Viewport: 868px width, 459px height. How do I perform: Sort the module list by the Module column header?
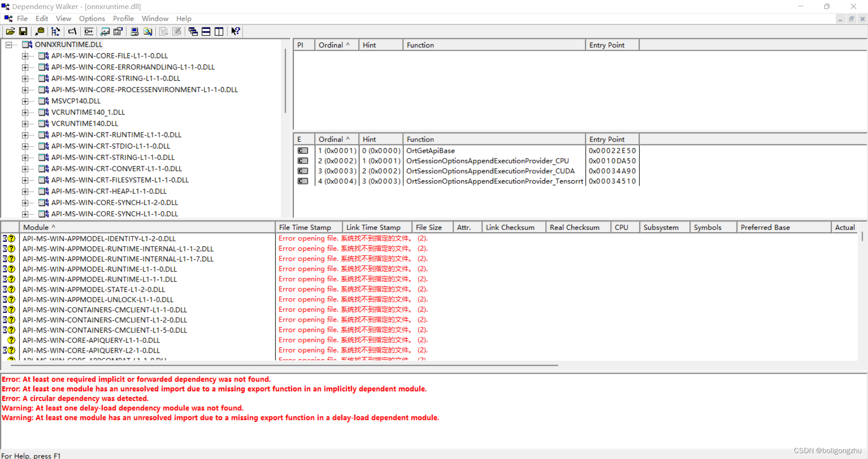39,227
